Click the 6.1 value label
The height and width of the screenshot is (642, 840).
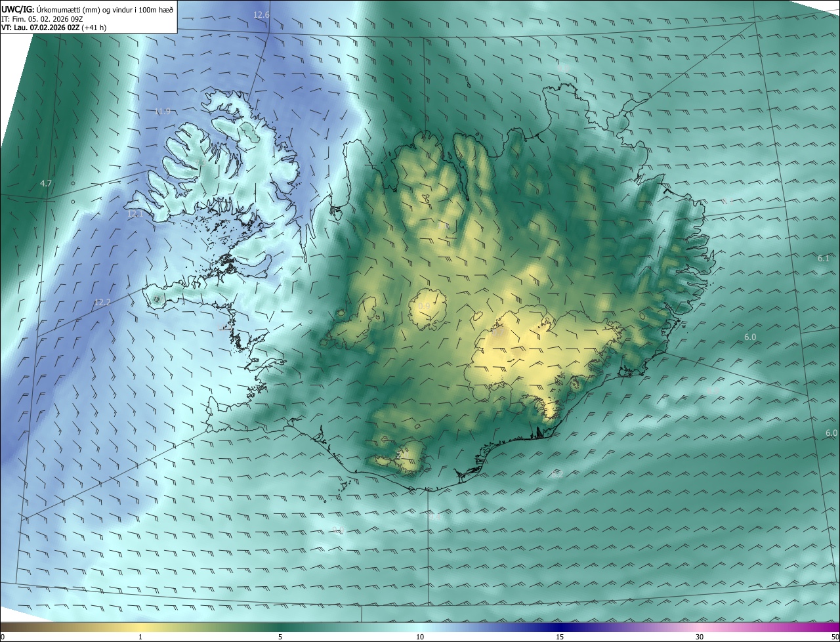[x=824, y=259]
